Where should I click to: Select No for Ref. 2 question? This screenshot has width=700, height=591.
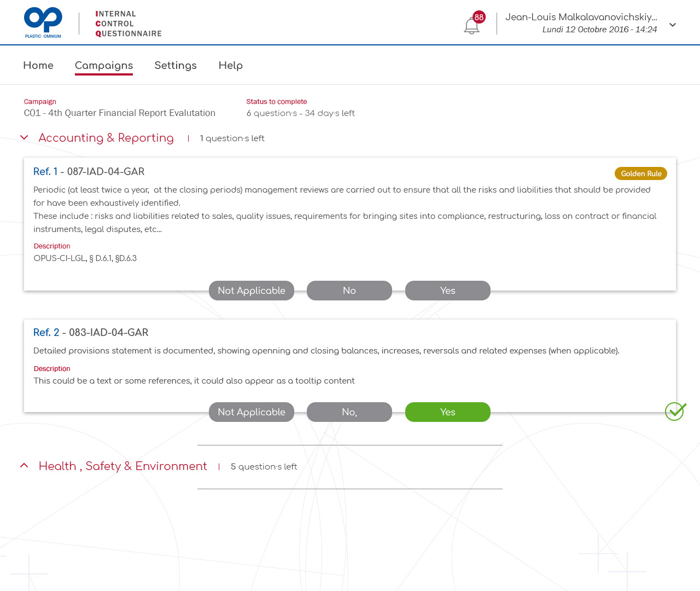pyautogui.click(x=349, y=412)
